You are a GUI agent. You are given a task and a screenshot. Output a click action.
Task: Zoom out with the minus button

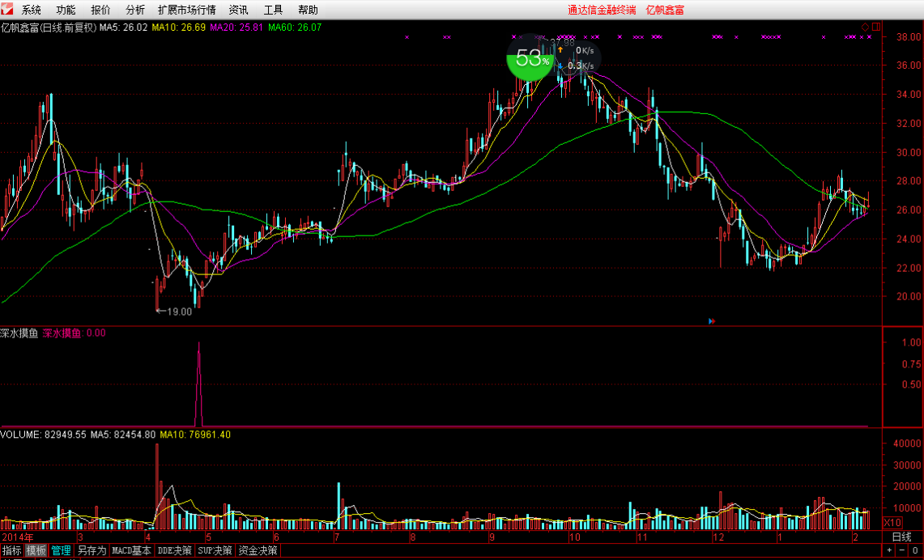pyautogui.click(x=902, y=550)
